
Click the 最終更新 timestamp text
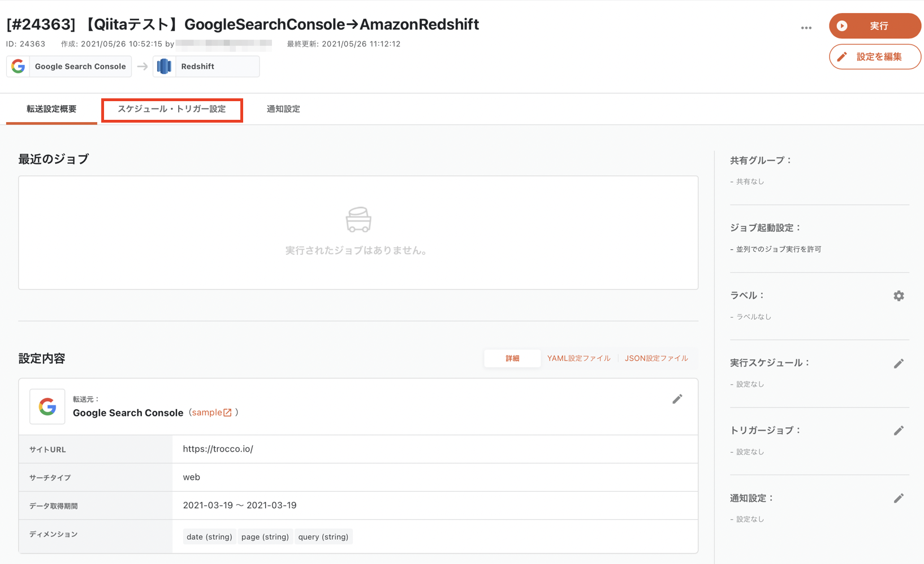344,44
